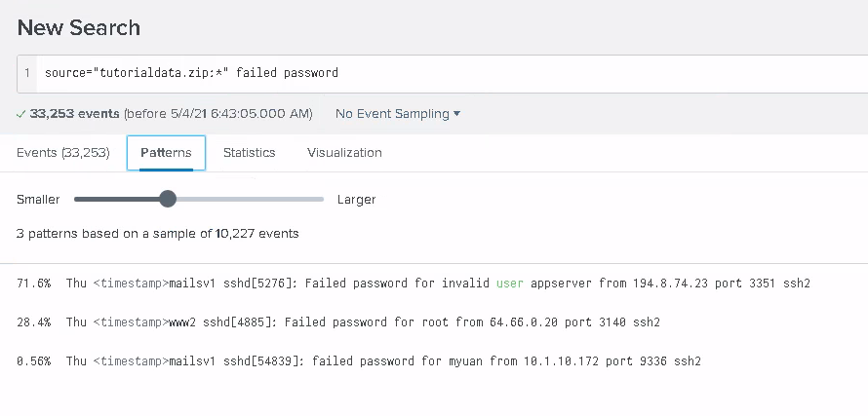Click the Smaller label beside slider
This screenshot has width=868, height=416.
point(38,200)
